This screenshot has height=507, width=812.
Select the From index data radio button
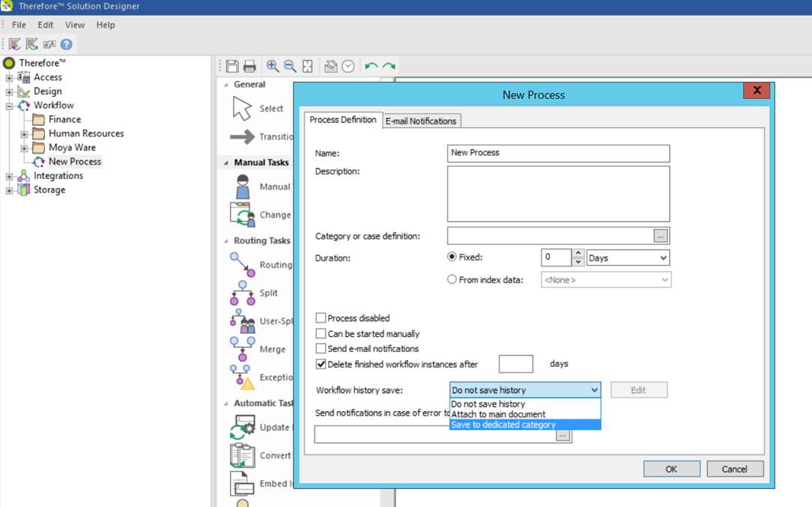452,279
